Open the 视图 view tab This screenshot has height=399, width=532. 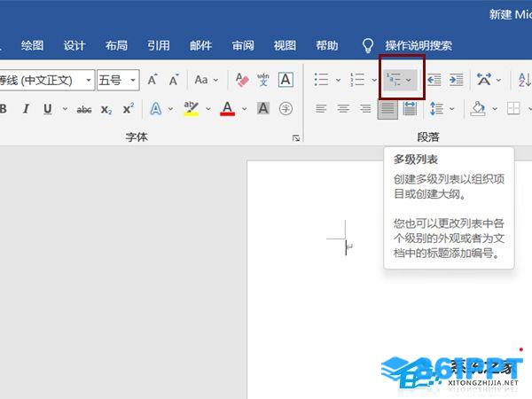285,45
